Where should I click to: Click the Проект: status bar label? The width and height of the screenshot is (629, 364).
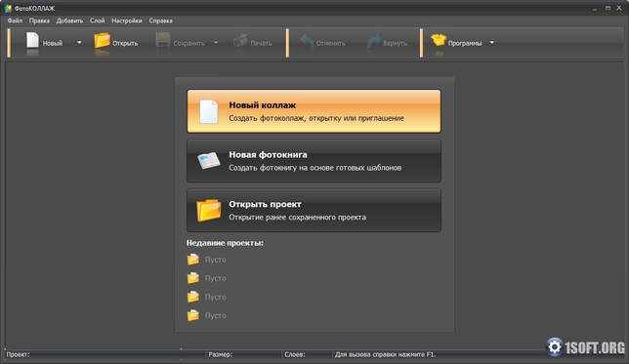[18, 354]
